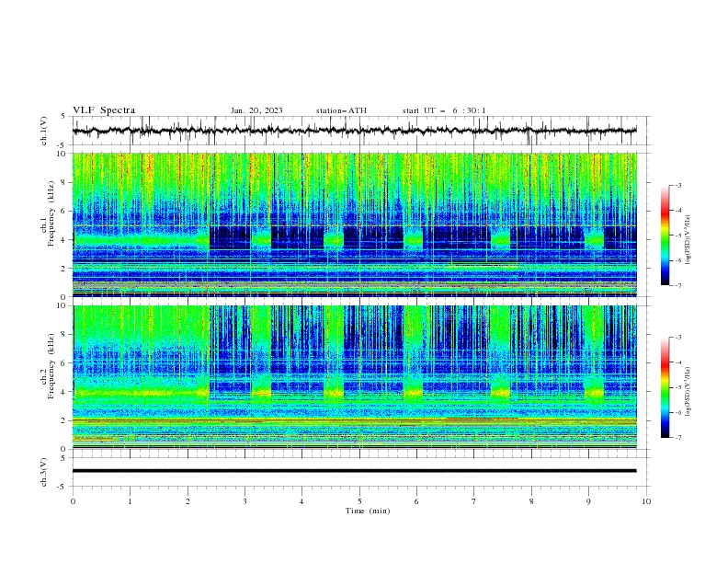The width and height of the screenshot is (728, 563).
Task: Click time axis tick label "1"
Action: coord(130,501)
